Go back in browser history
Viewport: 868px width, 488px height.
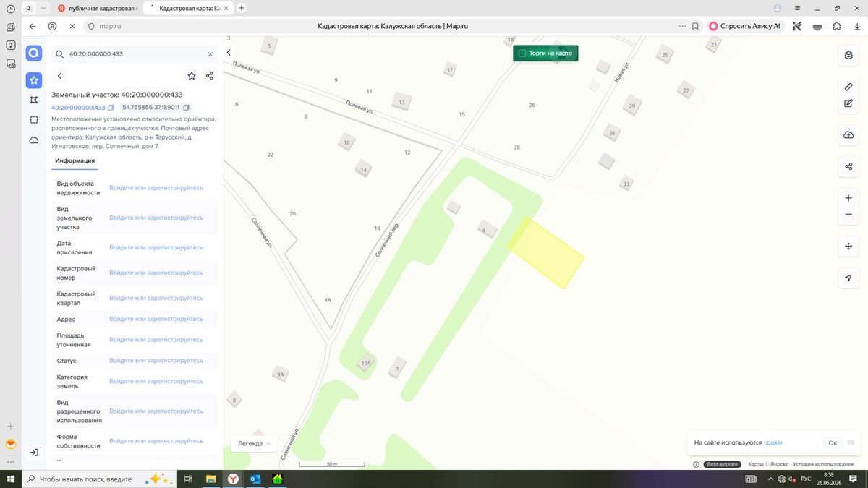click(x=32, y=26)
